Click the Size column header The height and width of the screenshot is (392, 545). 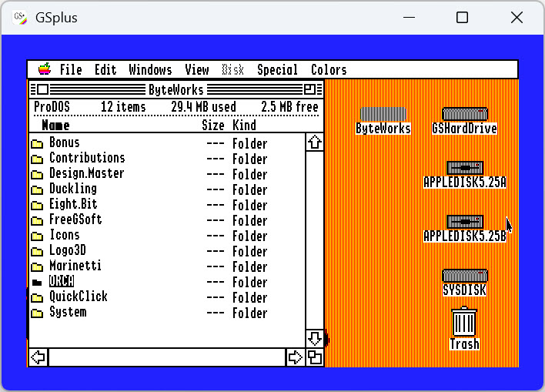click(x=213, y=126)
